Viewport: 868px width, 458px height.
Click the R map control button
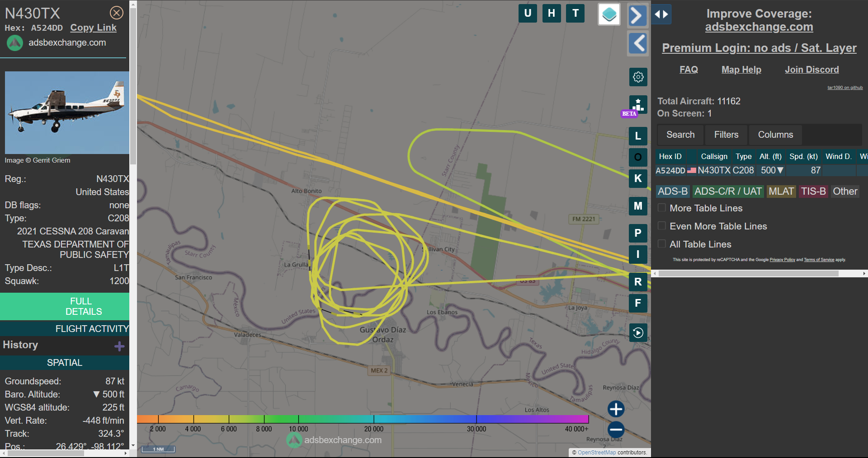[638, 282]
